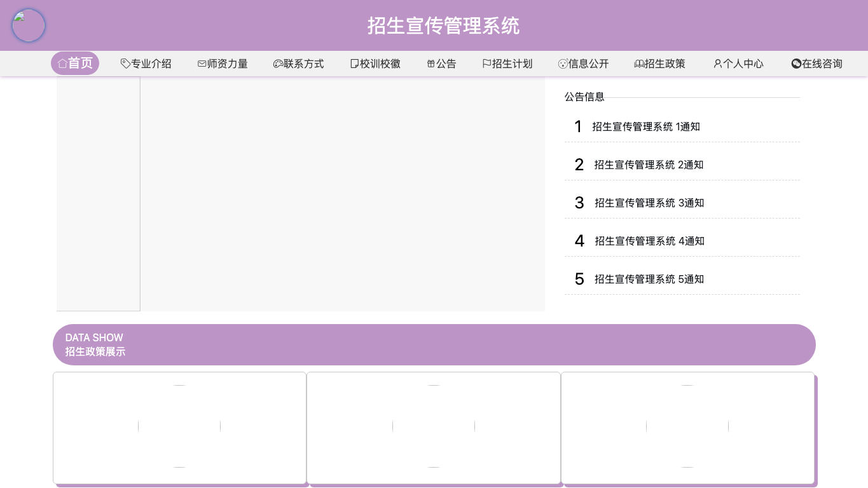The image size is (868, 488).
Task: Click the face icon beside 信息公开
Action: pyautogui.click(x=563, y=64)
